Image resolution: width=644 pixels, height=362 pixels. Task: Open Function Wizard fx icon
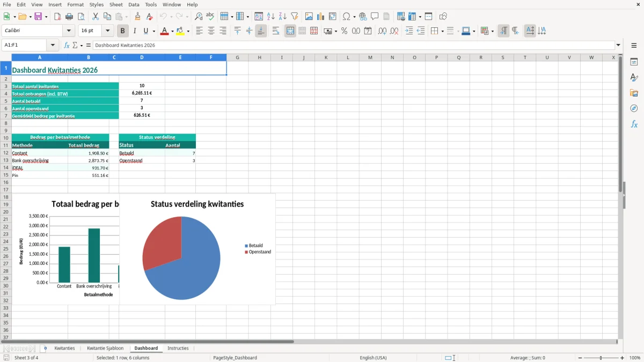[x=67, y=45]
